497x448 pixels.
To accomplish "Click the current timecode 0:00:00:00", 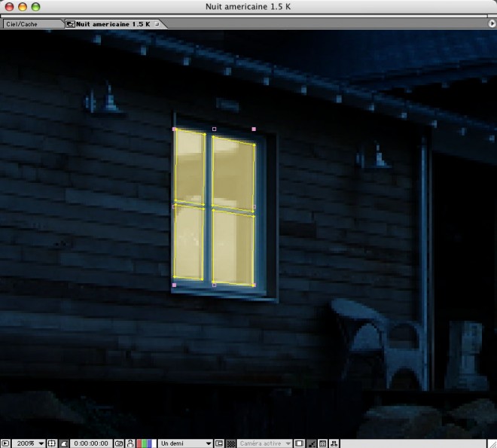I will [91, 443].
